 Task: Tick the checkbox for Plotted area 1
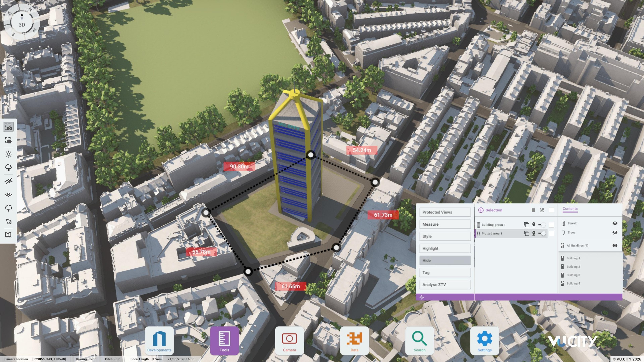(551, 234)
